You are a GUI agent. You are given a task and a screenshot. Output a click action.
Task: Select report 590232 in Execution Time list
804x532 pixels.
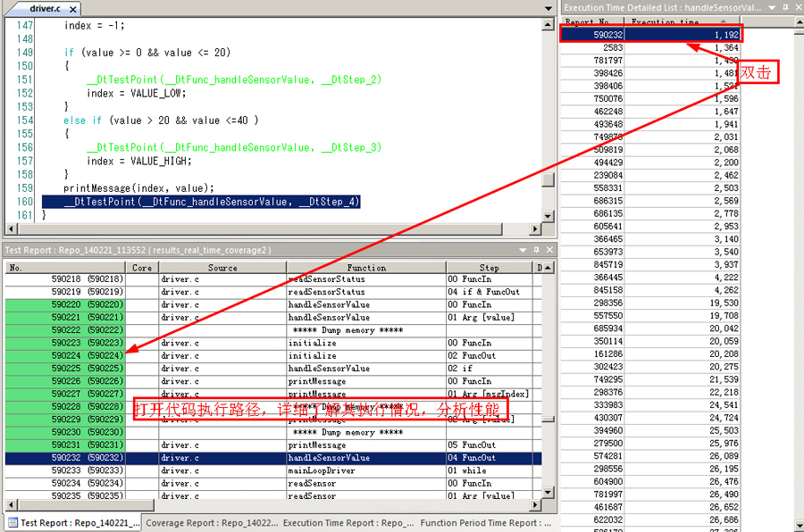coord(650,35)
